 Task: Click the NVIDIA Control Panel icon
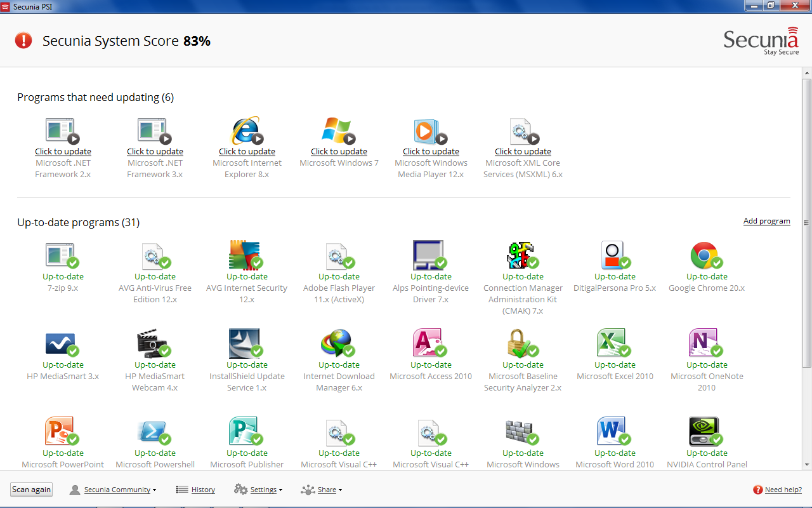(705, 432)
